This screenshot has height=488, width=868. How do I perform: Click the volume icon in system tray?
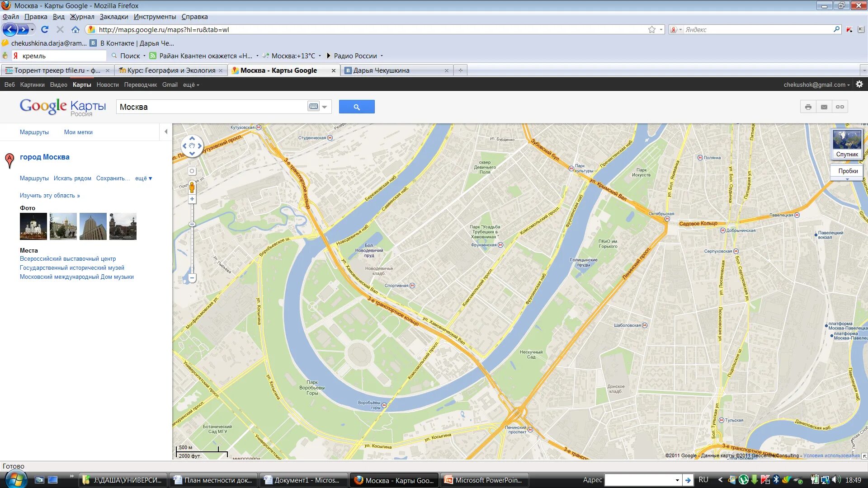(x=836, y=480)
